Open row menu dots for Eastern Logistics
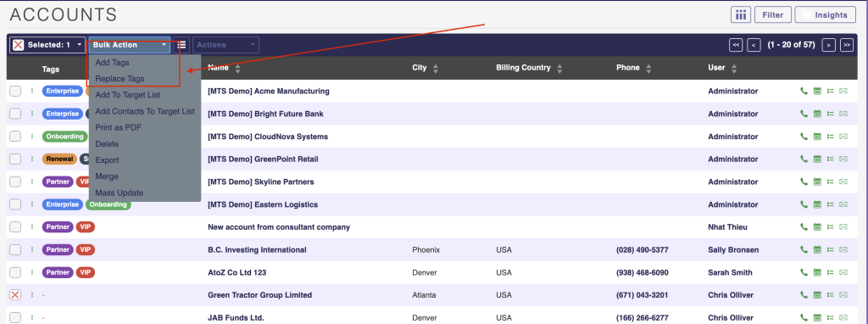 tap(32, 204)
